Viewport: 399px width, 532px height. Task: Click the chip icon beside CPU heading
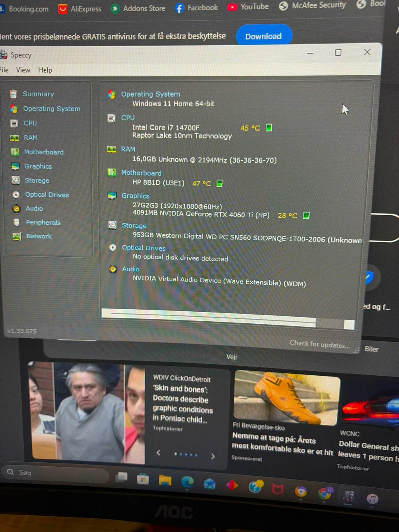[111, 118]
